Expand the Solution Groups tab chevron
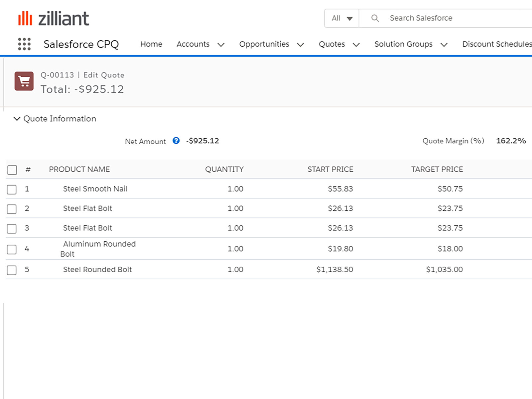Viewport: 532px width, 399px height. click(444, 45)
